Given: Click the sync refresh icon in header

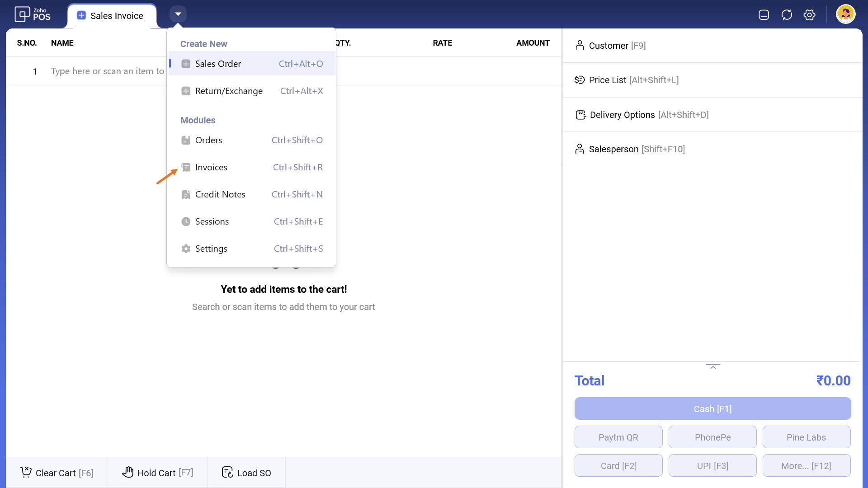Looking at the screenshot, I should 787,15.
